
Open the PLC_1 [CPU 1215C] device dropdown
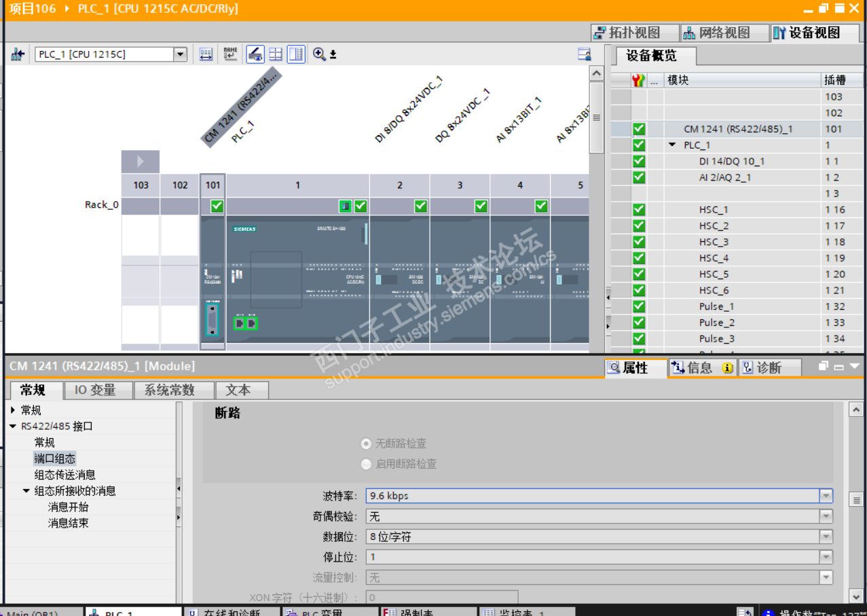click(180, 54)
